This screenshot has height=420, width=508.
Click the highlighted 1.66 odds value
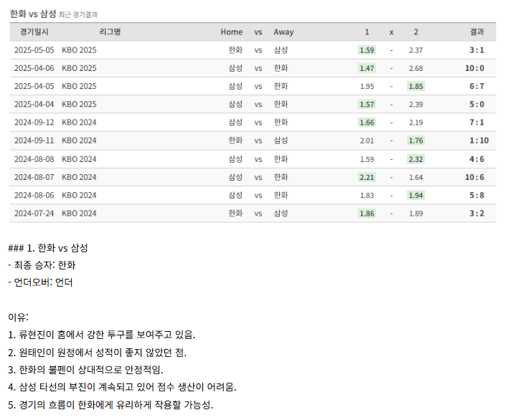click(x=367, y=123)
